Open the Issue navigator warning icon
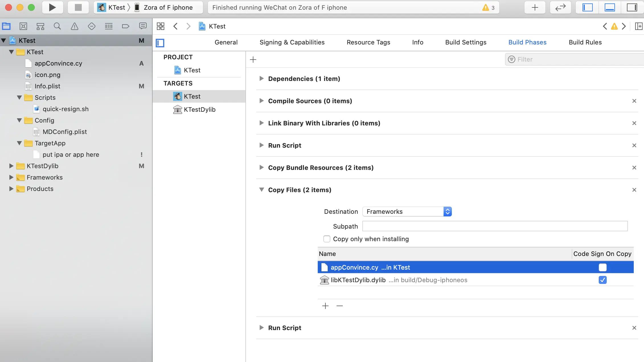644x362 pixels. pyautogui.click(x=74, y=26)
